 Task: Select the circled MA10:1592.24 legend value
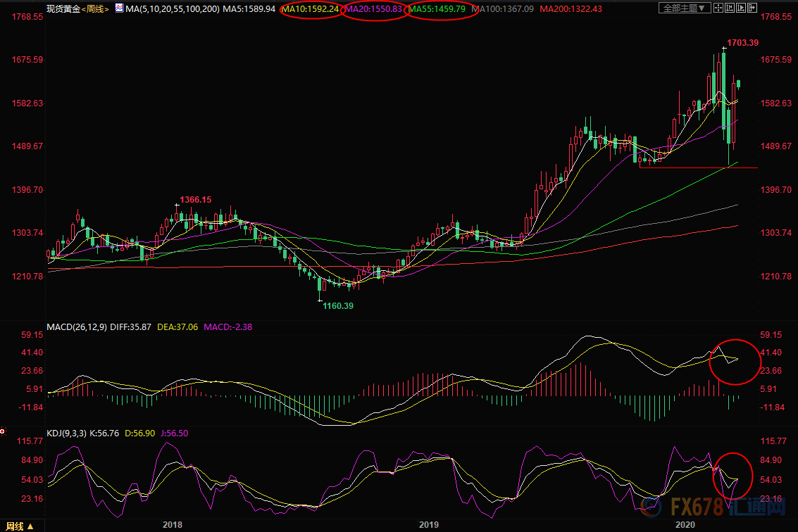tap(311, 9)
